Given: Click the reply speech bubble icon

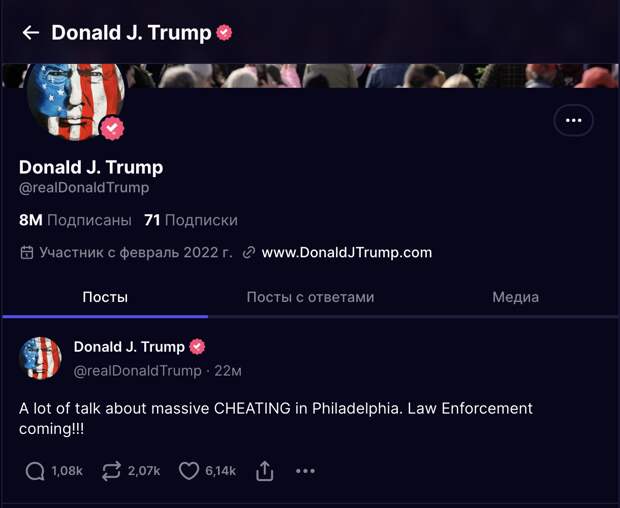Looking at the screenshot, I should point(35,471).
